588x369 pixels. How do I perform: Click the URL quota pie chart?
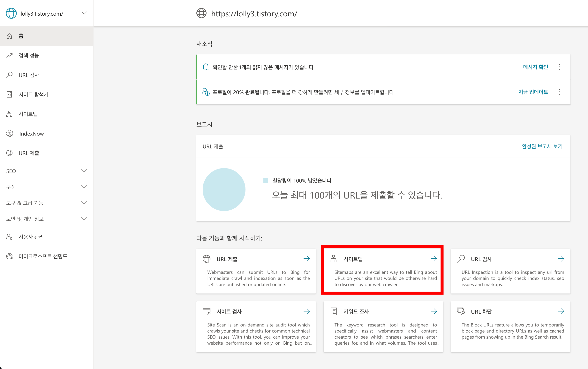pos(224,189)
